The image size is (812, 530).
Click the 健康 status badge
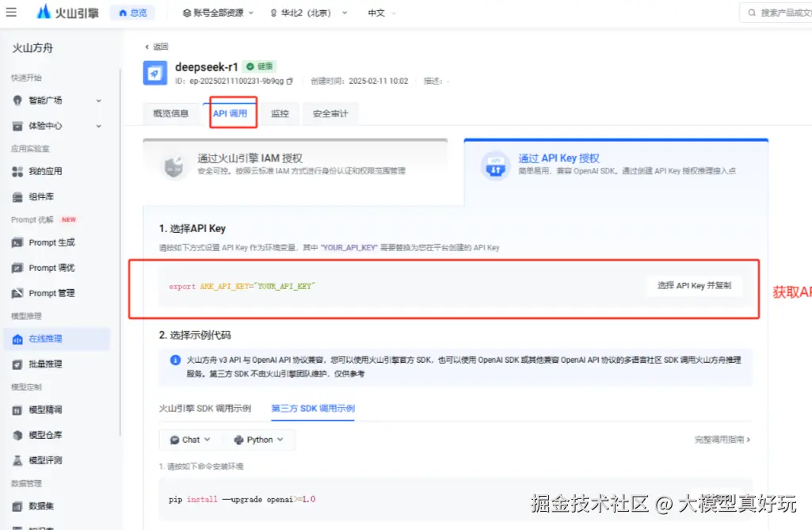[260, 67]
